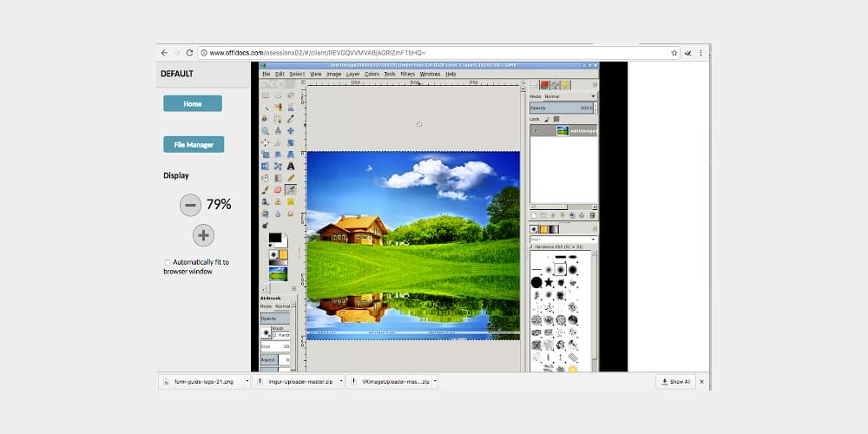Go back with browser back arrow
The width and height of the screenshot is (868, 434).
tap(164, 53)
